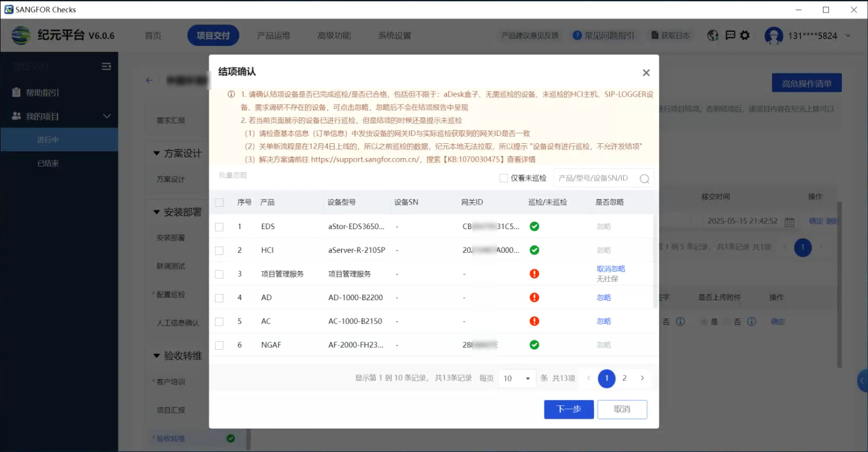Toggle the select-all checkbox in table header

(220, 202)
